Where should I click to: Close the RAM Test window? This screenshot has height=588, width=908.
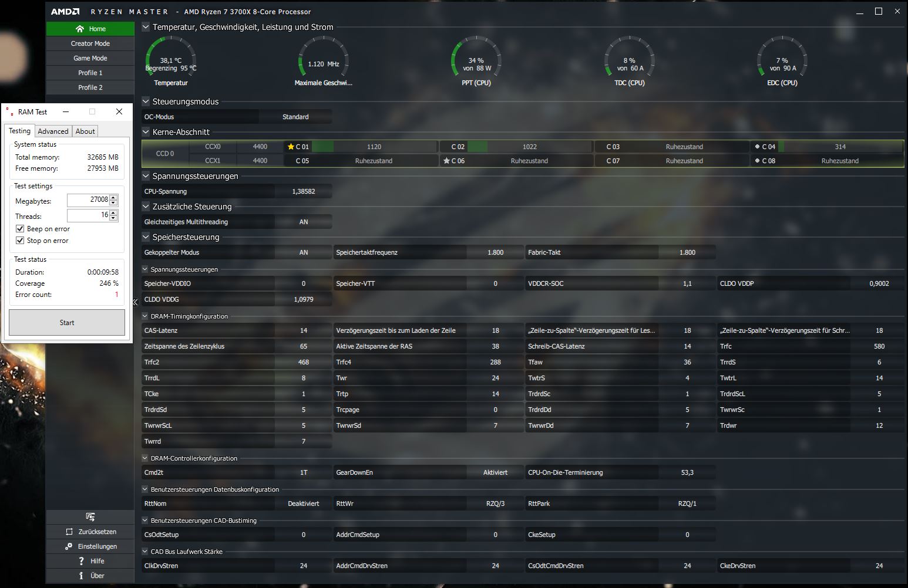point(119,111)
